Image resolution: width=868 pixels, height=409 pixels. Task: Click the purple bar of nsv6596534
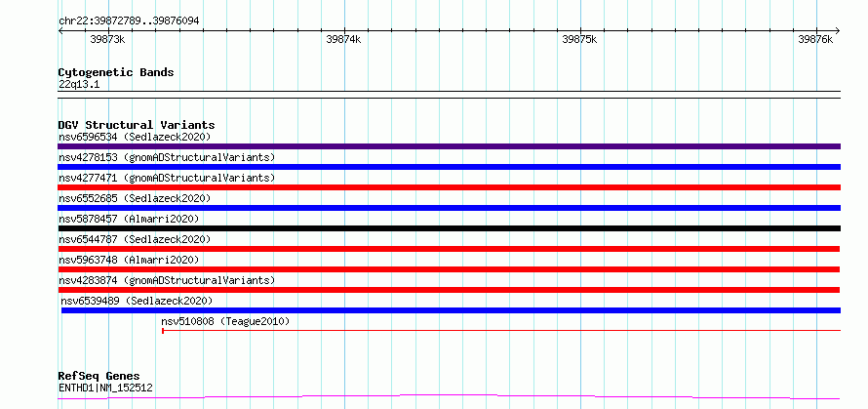tap(449, 146)
